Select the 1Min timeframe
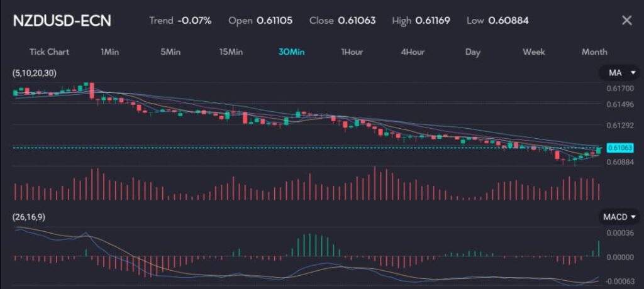This screenshot has width=644, height=289. 109,52
